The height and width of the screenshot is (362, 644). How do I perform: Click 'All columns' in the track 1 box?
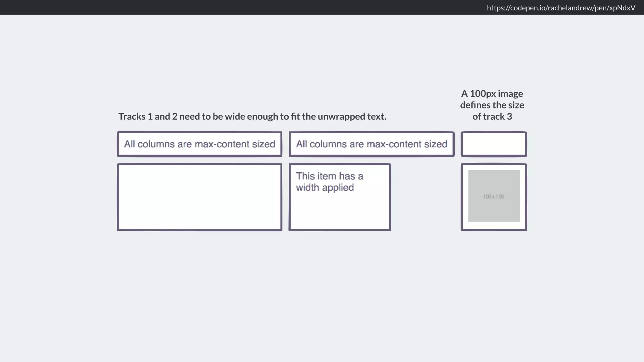[149, 144]
